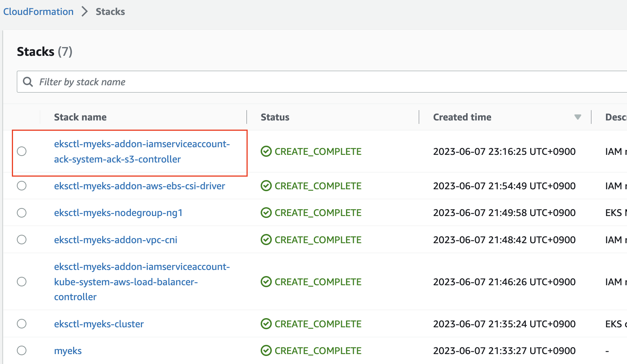Focus the Filter by stack name field
Screen dimensions: 627x364
click(x=322, y=81)
